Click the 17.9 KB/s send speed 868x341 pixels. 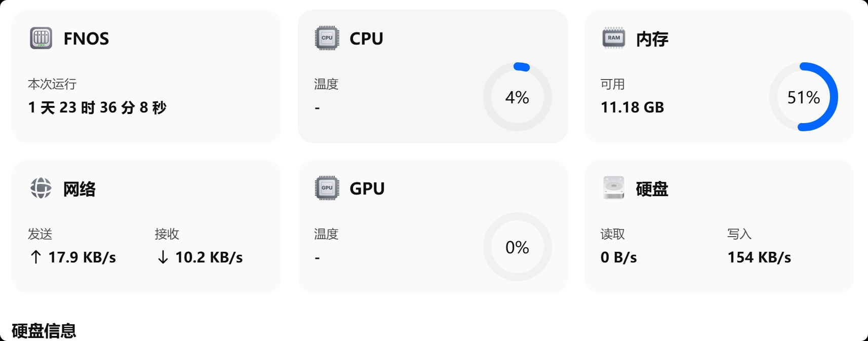(82, 257)
